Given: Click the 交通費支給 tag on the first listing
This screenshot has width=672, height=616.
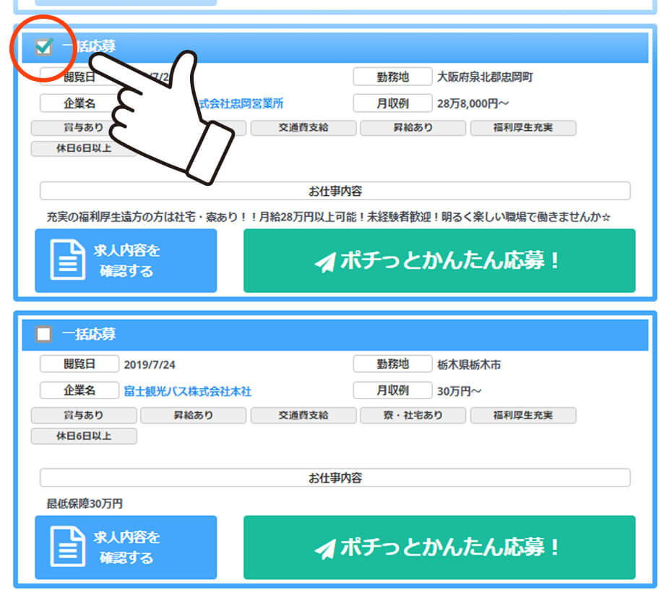Looking at the screenshot, I should tap(303, 127).
